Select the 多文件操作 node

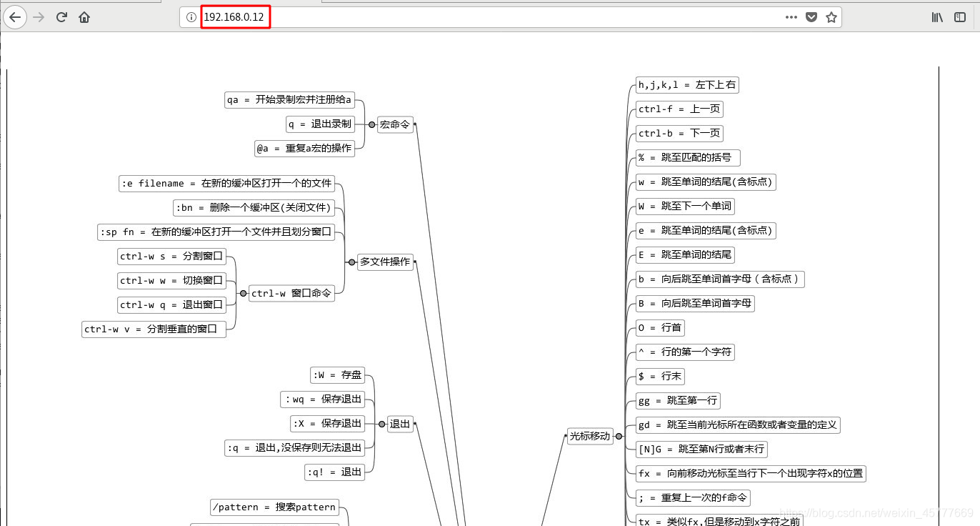point(385,262)
